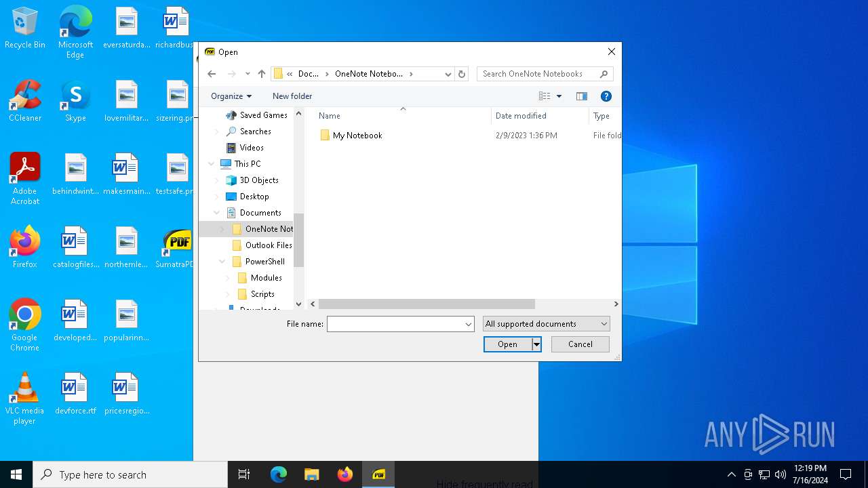Open the Open button's split arrow
The image size is (868, 488).
pyautogui.click(x=536, y=344)
